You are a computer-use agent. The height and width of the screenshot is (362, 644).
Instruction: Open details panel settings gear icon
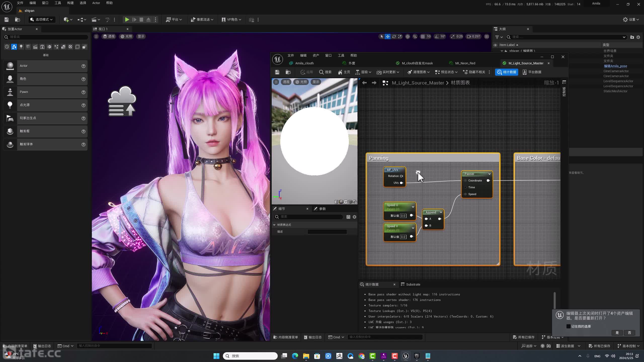(354, 217)
